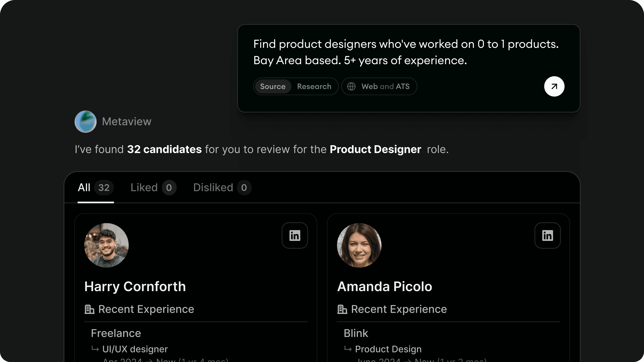Switch to the All candidates tab
The width and height of the screenshot is (644, 362).
click(x=95, y=188)
